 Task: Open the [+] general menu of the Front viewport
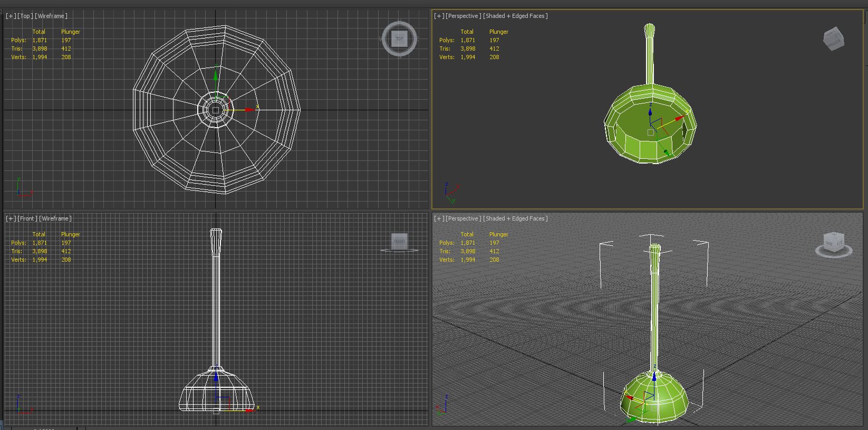coord(11,218)
